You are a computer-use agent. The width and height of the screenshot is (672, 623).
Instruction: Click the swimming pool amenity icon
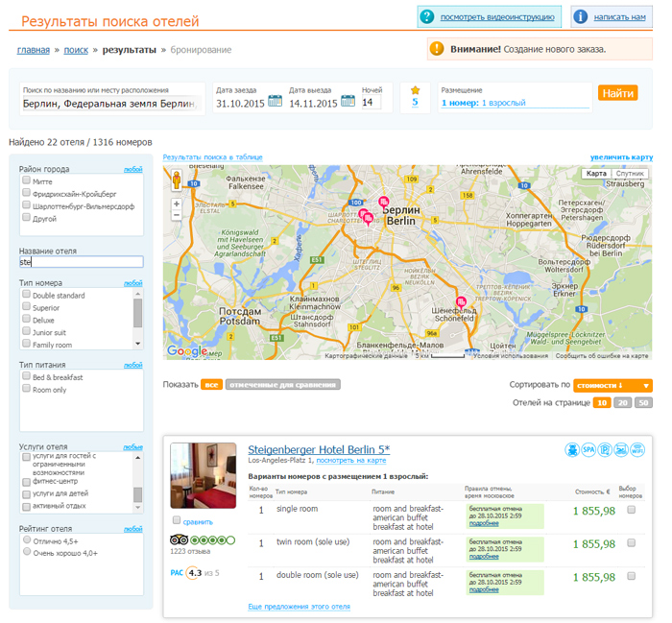tap(621, 450)
